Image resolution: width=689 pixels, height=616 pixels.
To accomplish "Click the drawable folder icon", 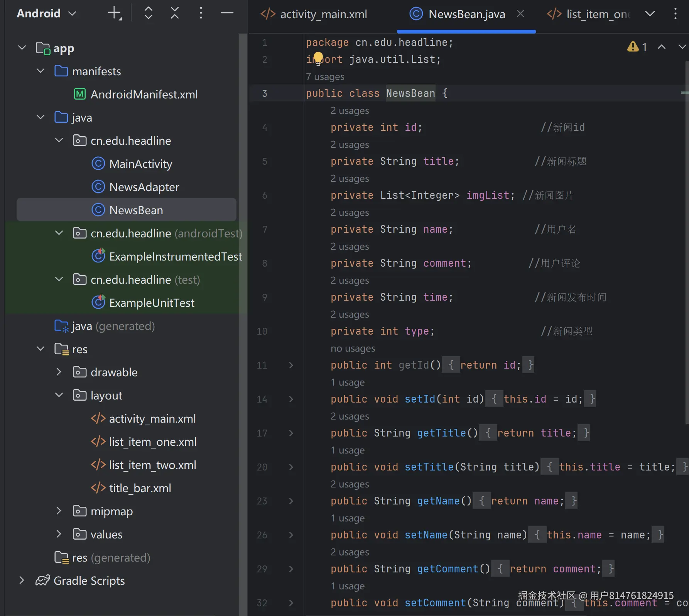I will click(79, 372).
